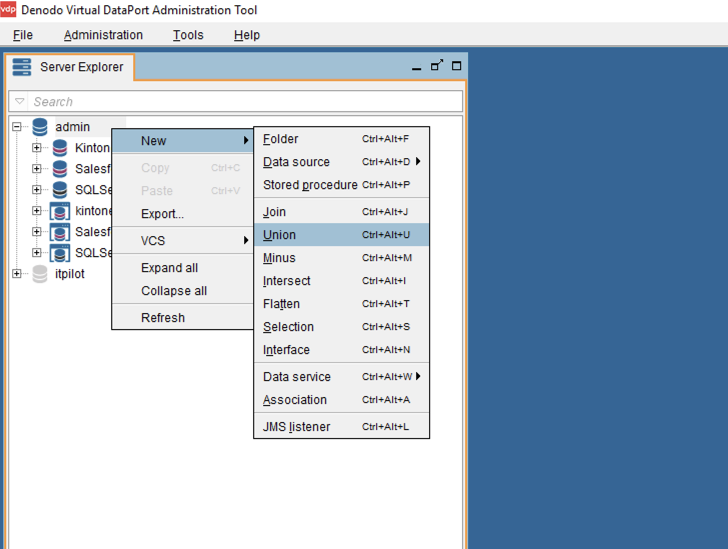728x549 pixels.
Task: Open the Data service submenu
Action: 341,377
